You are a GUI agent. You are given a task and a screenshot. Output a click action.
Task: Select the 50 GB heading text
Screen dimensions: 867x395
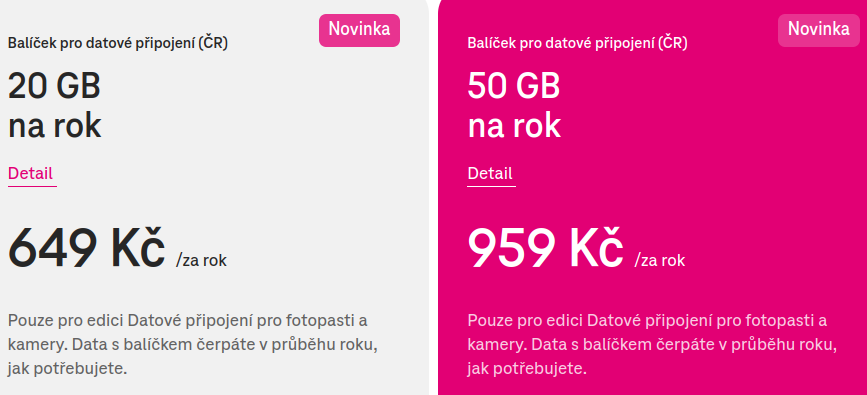(514, 87)
